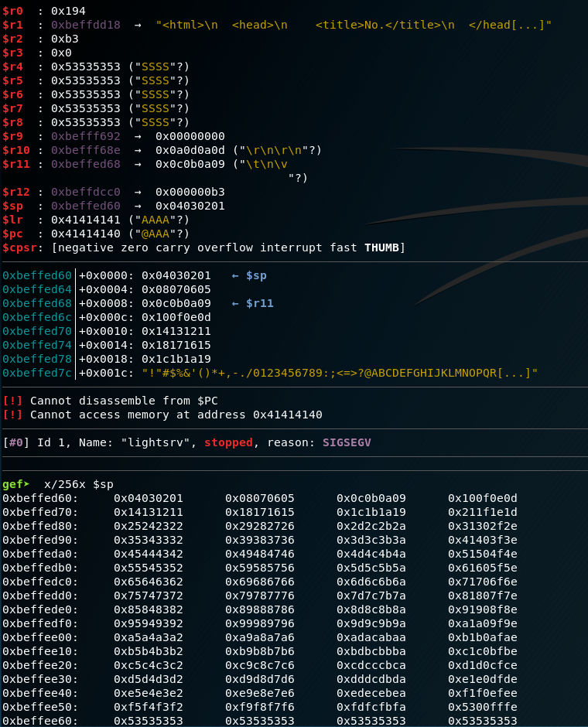
Task: Select the 0x35343332 value in the dump
Action: coord(149,540)
